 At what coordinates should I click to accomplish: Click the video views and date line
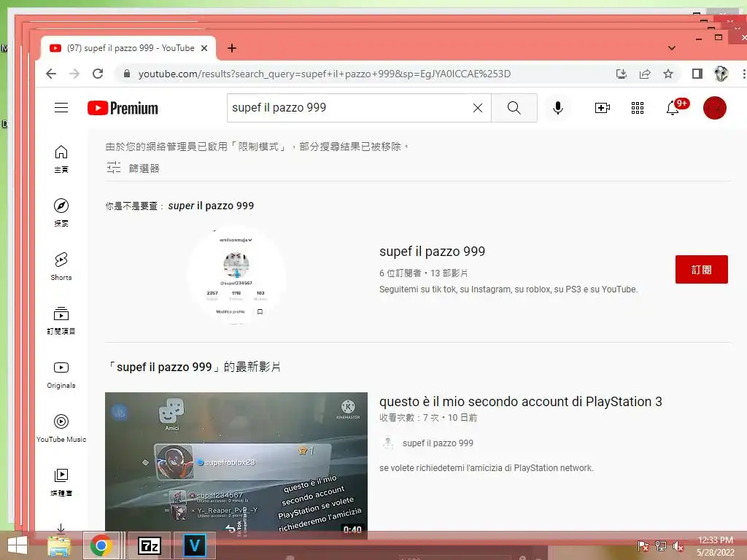tap(427, 418)
